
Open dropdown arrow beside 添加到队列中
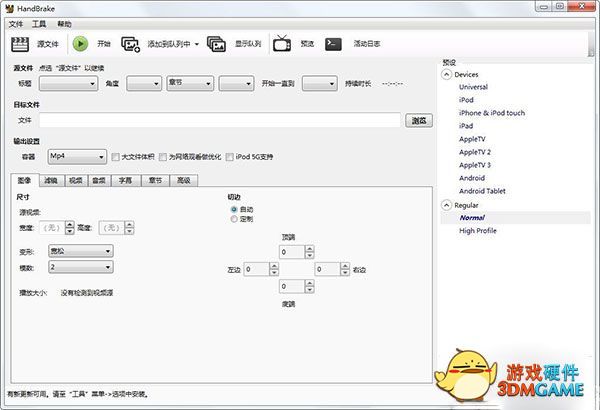pyautogui.click(x=197, y=44)
